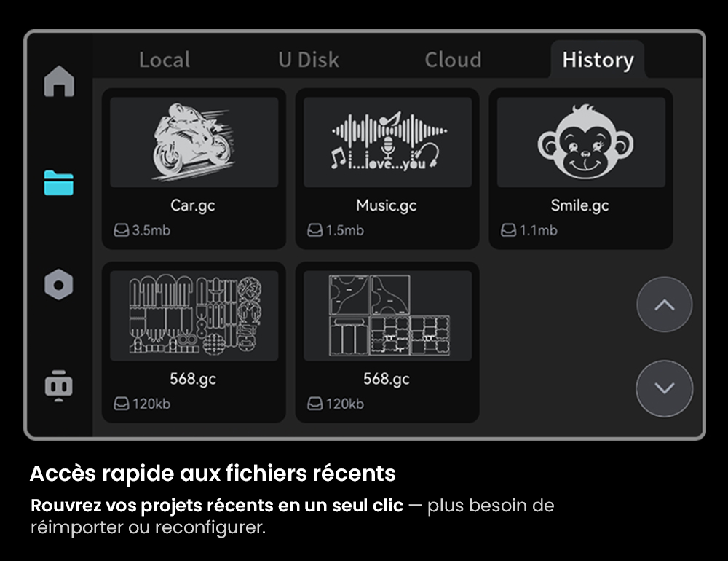This screenshot has height=561, width=728.
Task: Click the storage icon beside 3.5mb
Action: (x=121, y=230)
